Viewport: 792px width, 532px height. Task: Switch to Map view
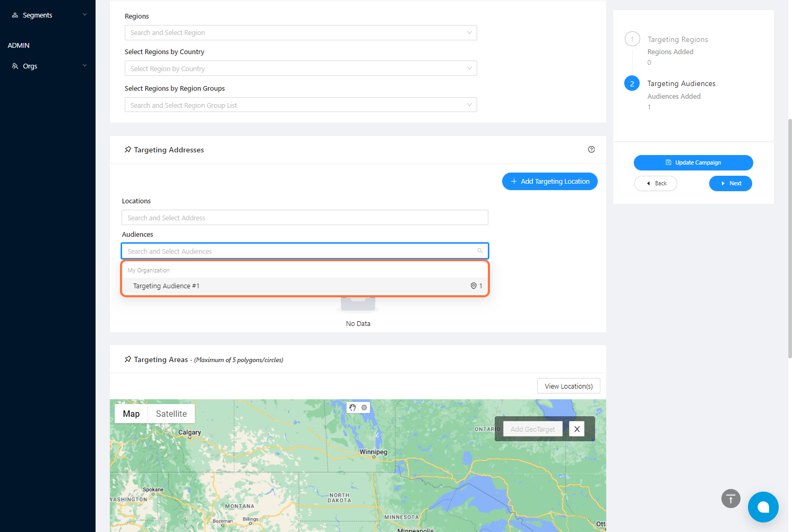(131, 414)
